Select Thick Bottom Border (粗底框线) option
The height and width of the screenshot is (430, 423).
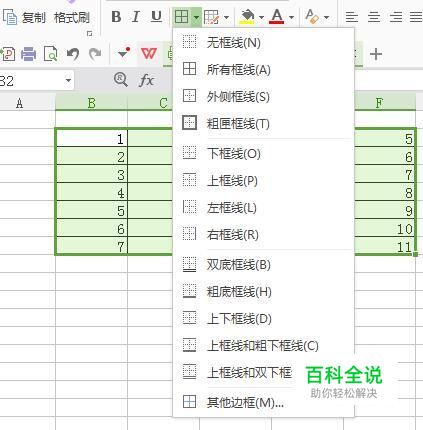coord(263,292)
